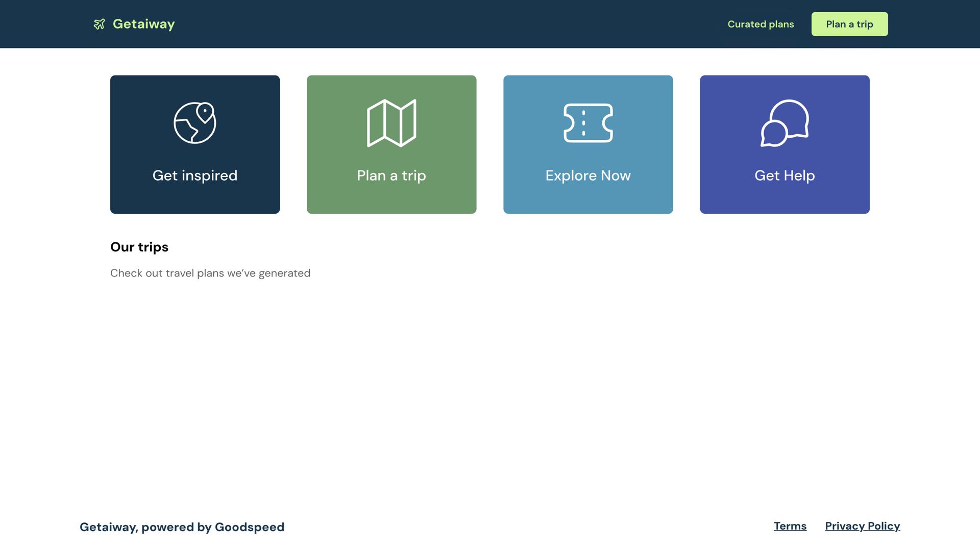Viewport: 980px width, 551px height.
Task: Open the Terms link in the footer
Action: (790, 526)
